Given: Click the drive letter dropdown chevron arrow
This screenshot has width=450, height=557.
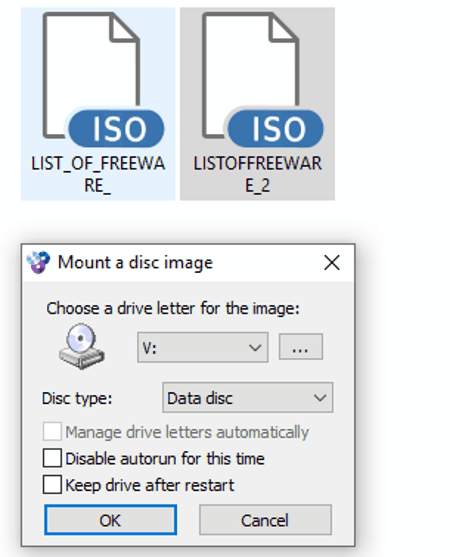Looking at the screenshot, I should click(255, 347).
